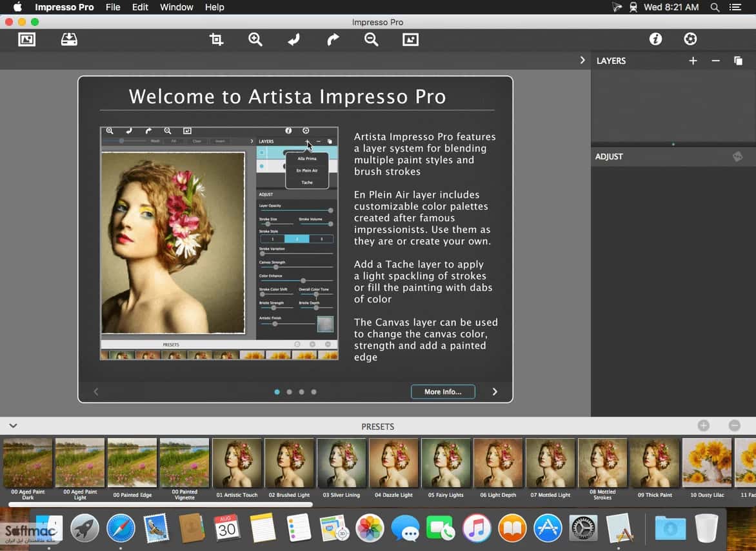Screen dimensions: 756x551
Task: Open the Help menu
Action: pyautogui.click(x=215, y=7)
